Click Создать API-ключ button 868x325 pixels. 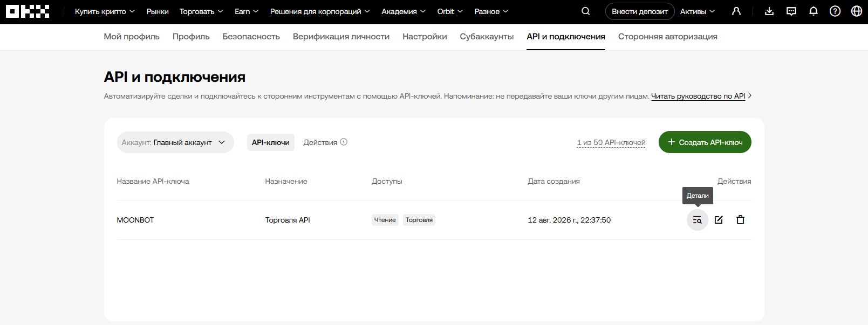(x=705, y=142)
